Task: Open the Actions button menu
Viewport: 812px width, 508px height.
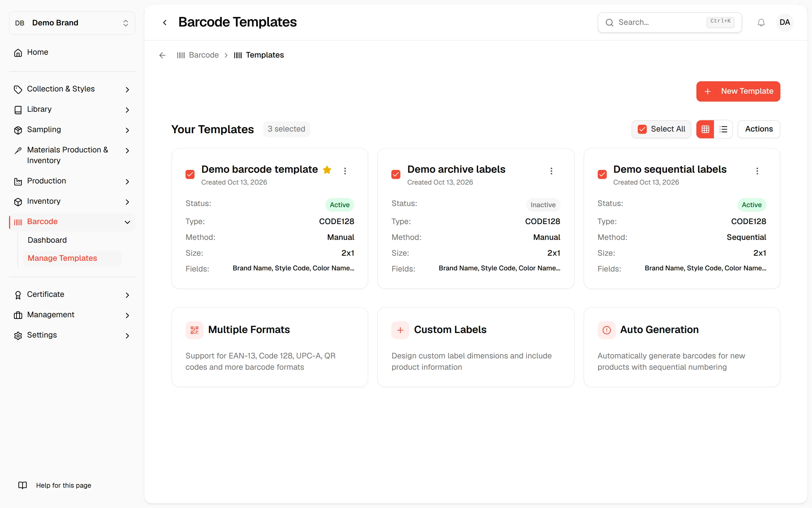Action: [x=759, y=129]
